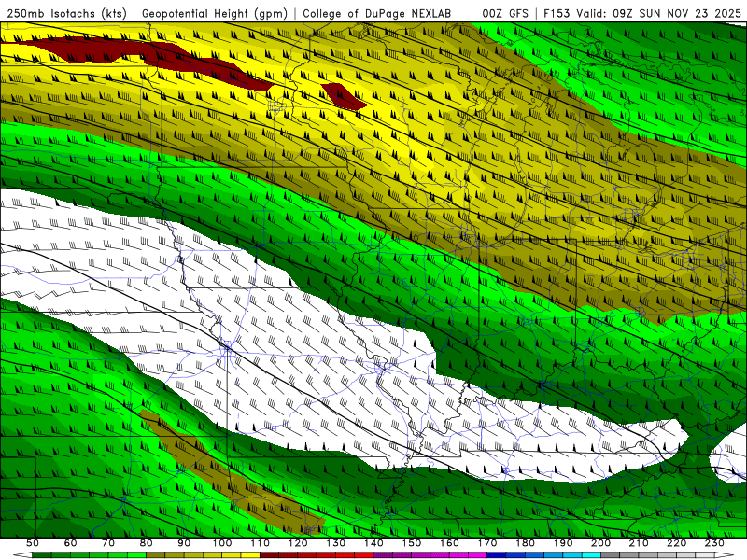Click the 'College of DuPage NEXLAB' credit text

coord(376,13)
